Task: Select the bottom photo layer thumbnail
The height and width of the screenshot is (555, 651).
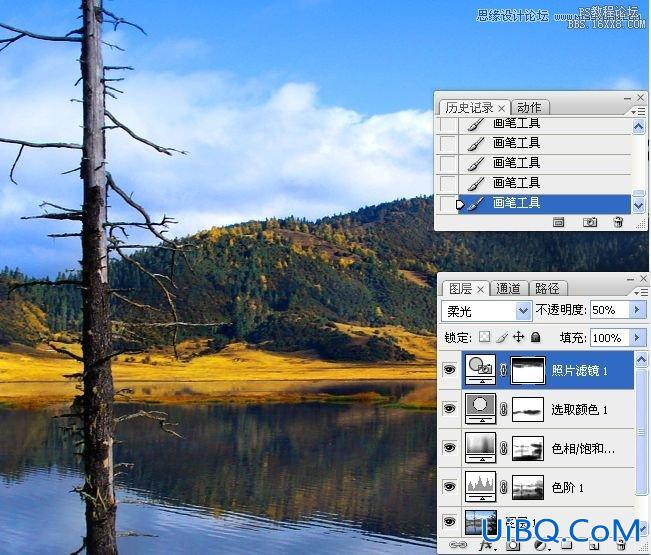Action: click(x=481, y=523)
